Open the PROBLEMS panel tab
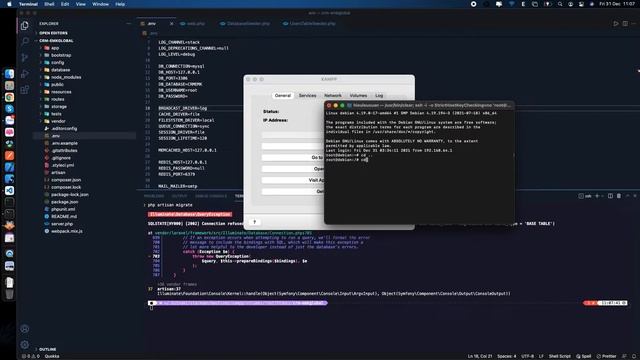Screen dimensions: 640x360 154,196
